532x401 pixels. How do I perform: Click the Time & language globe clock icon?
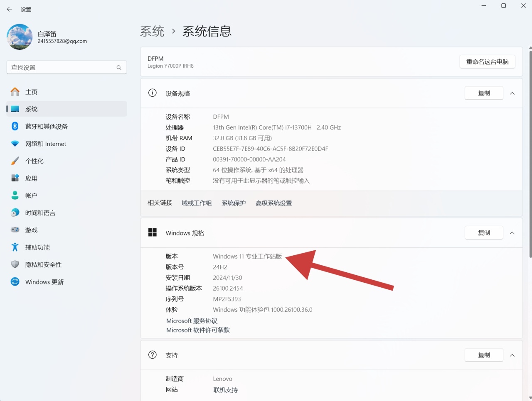coord(15,213)
